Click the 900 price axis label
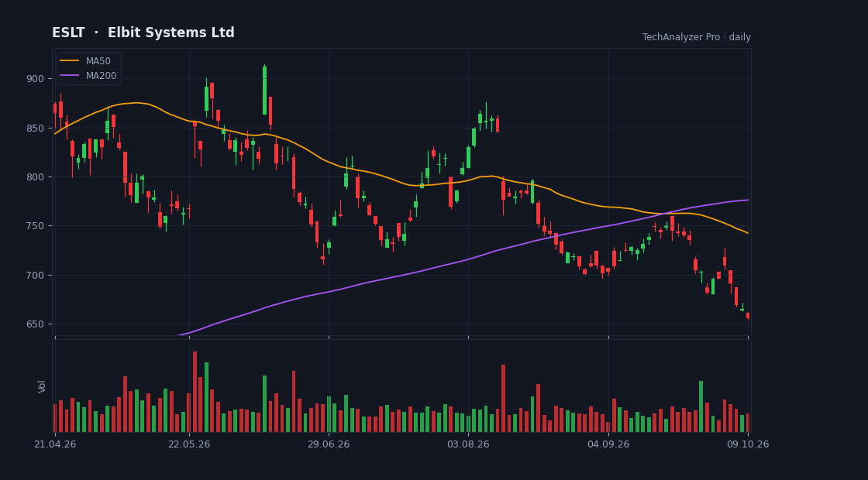Viewport: 868px width, 480px height. (x=34, y=79)
